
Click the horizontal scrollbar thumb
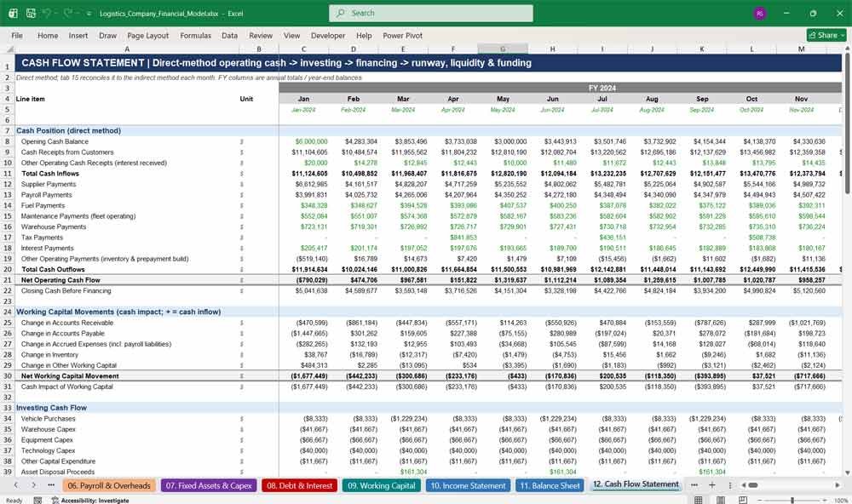(753, 485)
